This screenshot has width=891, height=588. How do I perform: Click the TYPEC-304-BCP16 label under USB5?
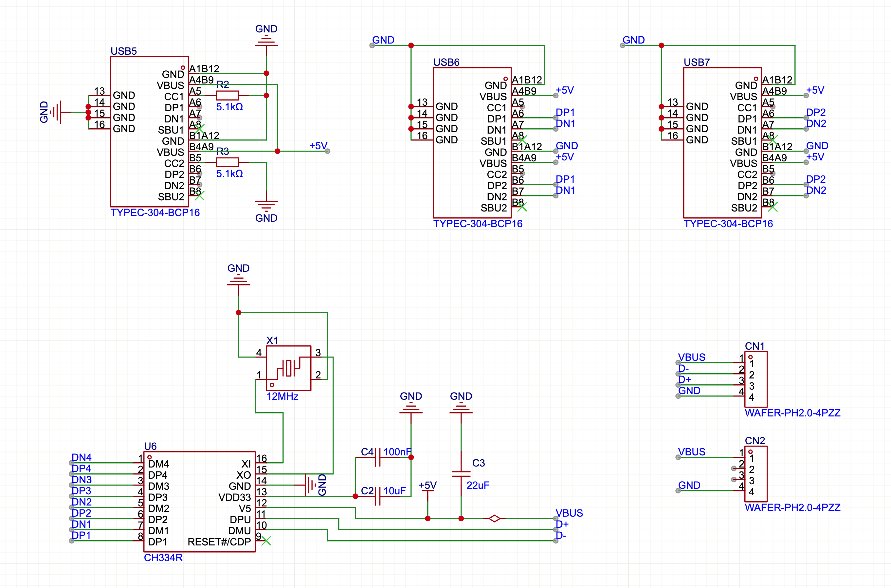click(x=155, y=212)
